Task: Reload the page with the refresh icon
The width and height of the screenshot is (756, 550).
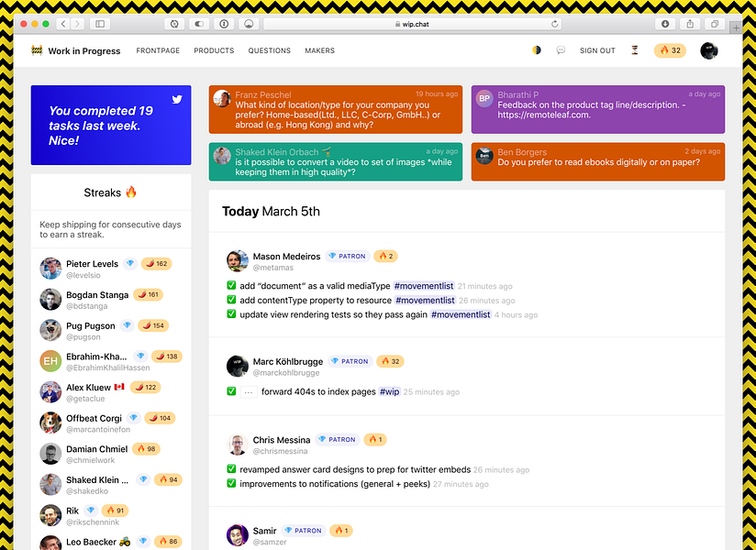Action: [554, 24]
